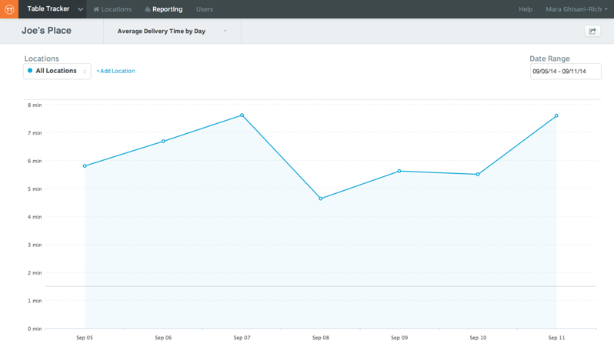Select the Sep 06 data point
This screenshot has height=364, width=614.
pos(163,141)
